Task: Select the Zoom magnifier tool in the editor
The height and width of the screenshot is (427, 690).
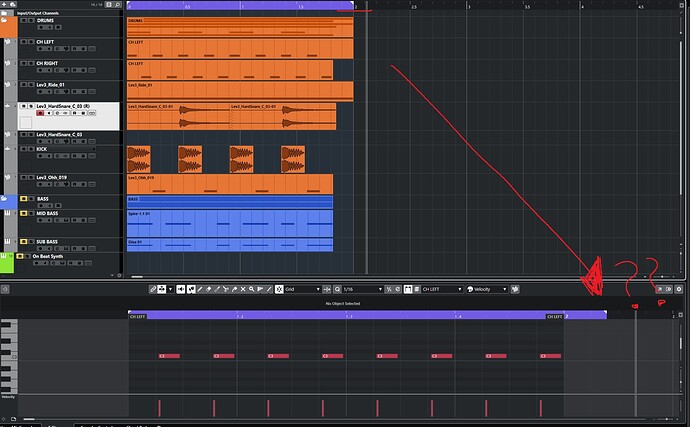Action: (x=251, y=289)
